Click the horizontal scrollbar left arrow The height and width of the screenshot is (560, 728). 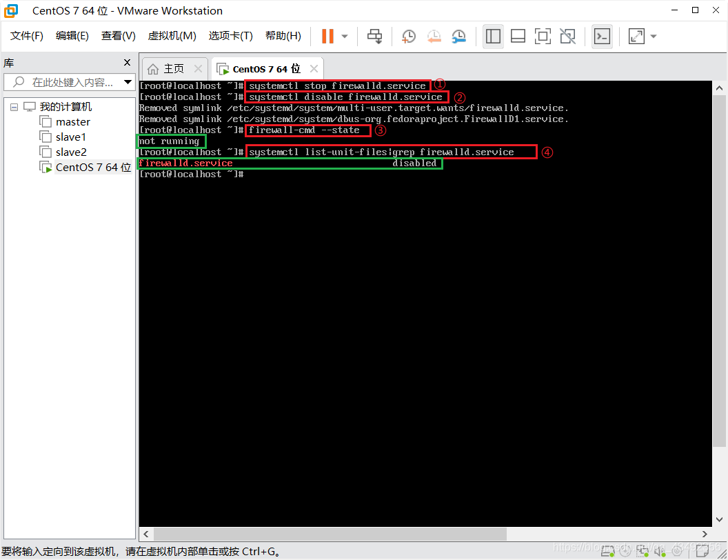145,534
